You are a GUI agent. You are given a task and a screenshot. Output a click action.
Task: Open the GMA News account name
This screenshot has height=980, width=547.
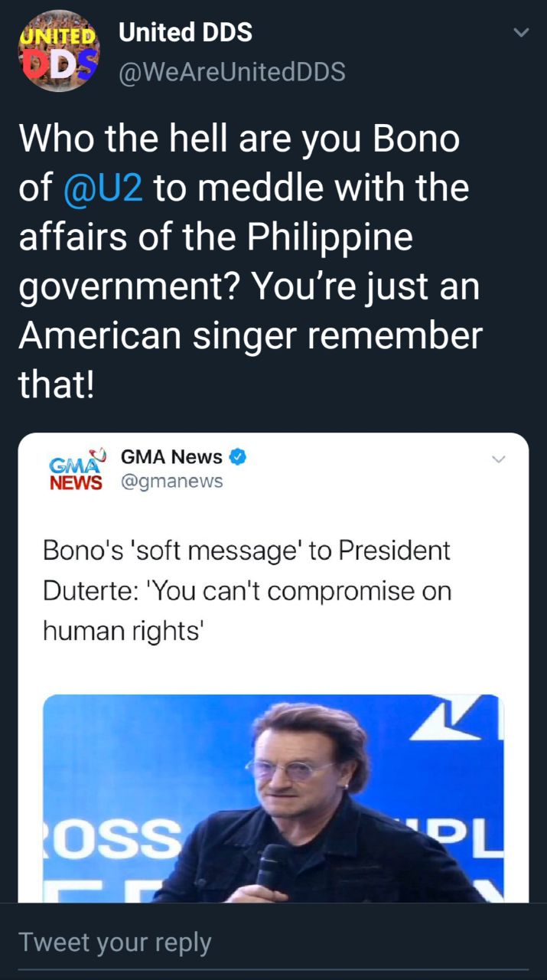coord(171,457)
